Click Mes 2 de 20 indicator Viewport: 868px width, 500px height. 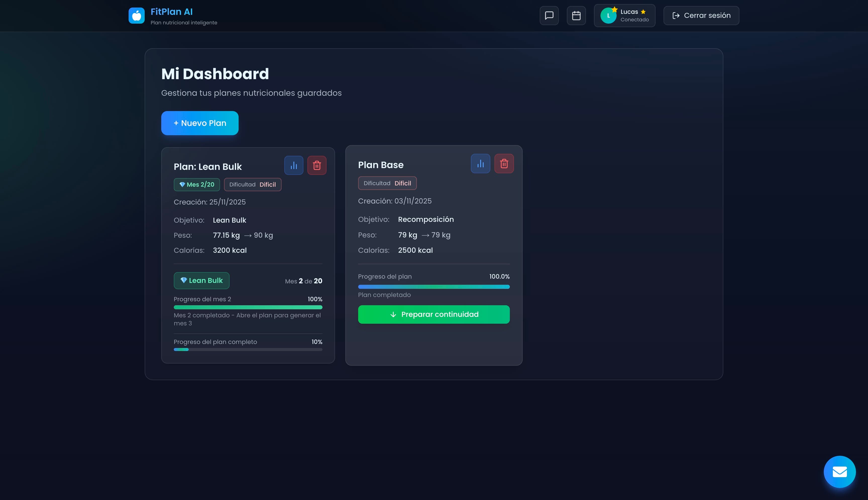(x=303, y=281)
